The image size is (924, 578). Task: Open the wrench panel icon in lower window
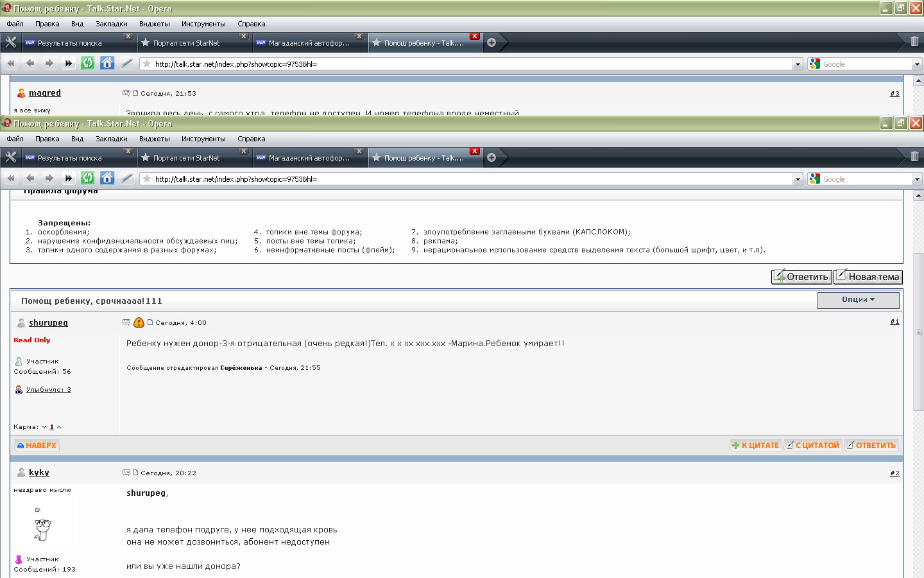(11, 157)
